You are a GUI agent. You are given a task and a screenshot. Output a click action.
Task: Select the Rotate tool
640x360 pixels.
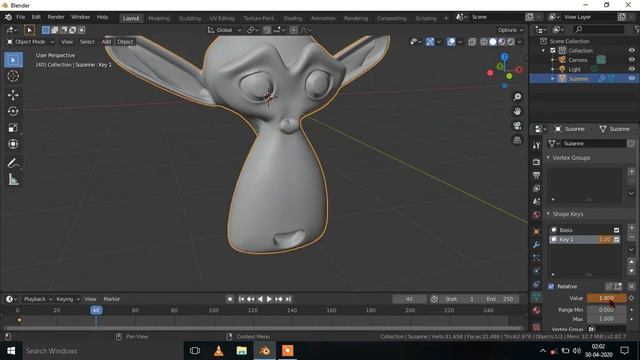click(13, 111)
